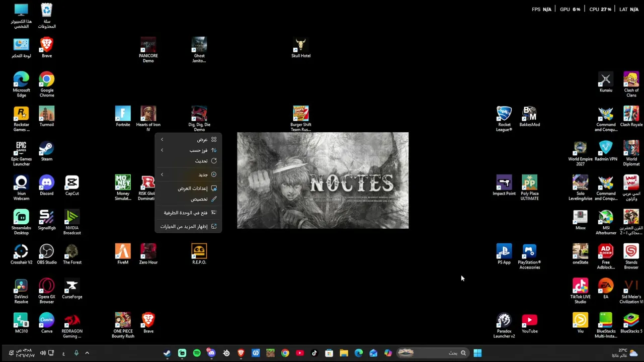The width and height of the screenshot is (644, 362).
Task: Select the TikTok LIVE Studio icon
Action: pyautogui.click(x=580, y=291)
